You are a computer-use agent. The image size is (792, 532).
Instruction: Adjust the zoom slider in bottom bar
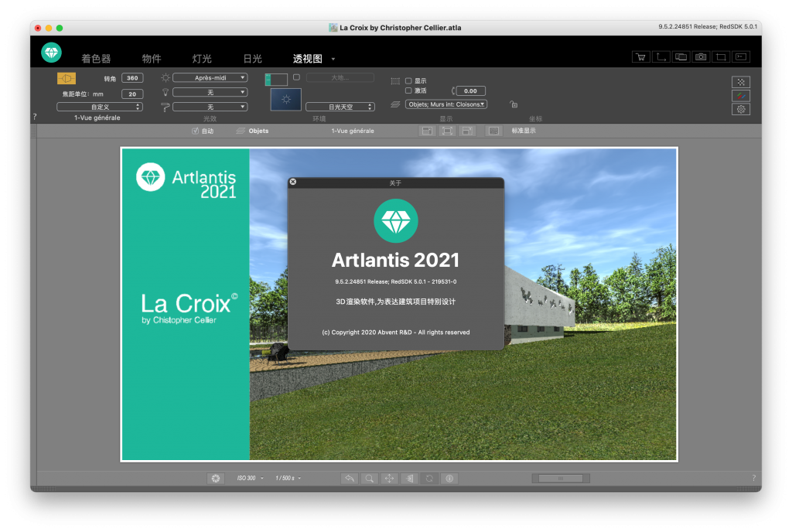[x=561, y=478]
